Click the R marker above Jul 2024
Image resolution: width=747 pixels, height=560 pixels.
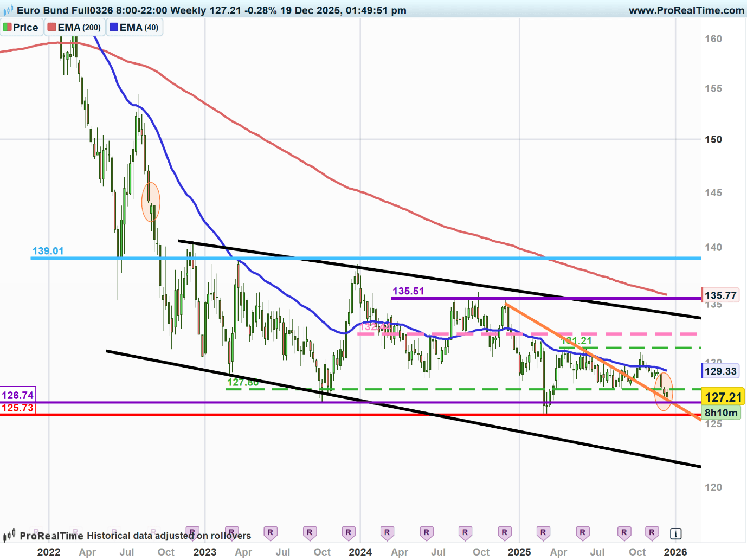pyautogui.click(x=426, y=532)
